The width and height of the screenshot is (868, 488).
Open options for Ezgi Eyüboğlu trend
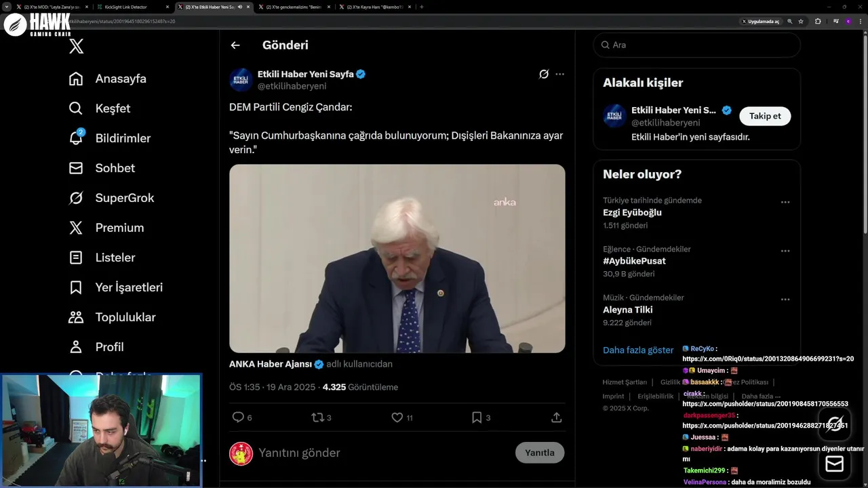(x=785, y=202)
